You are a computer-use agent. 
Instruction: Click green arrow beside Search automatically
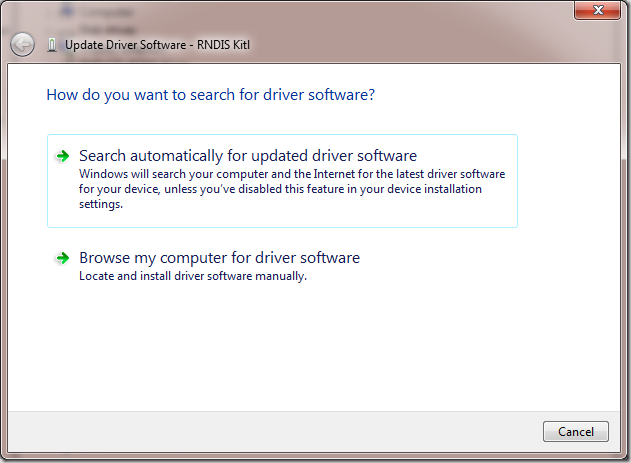pyautogui.click(x=63, y=156)
